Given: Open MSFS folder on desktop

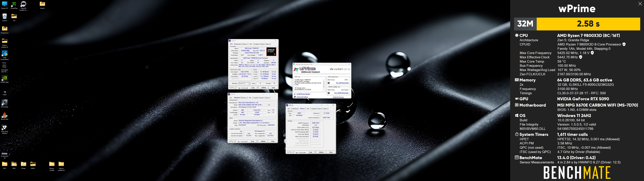Looking at the screenshot, I should coord(33,165).
